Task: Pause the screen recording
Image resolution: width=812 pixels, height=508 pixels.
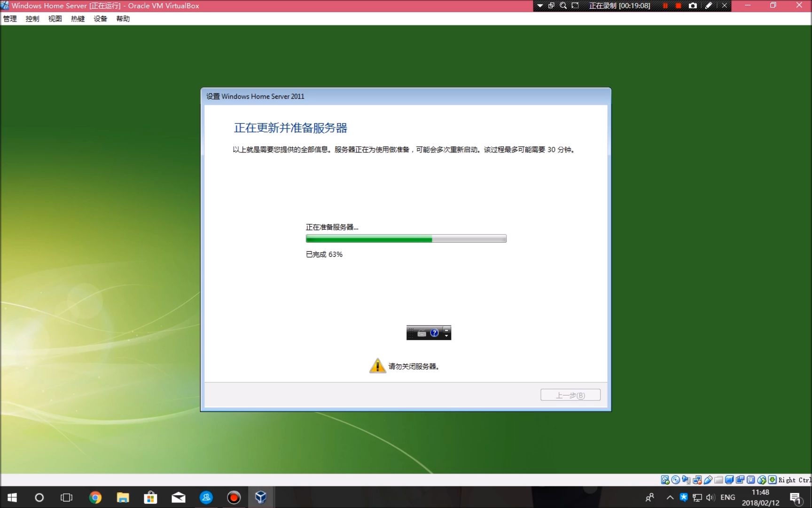Action: coord(665,6)
